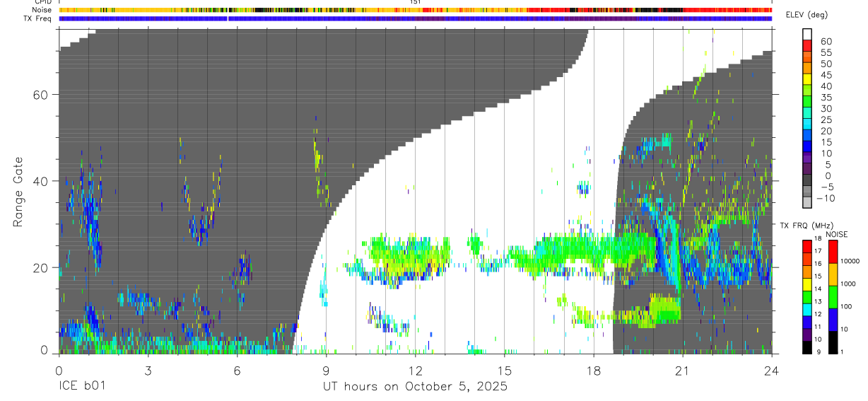Click the 'NOISE' colorbar title
Screen dimensions: 868x401
(837, 234)
